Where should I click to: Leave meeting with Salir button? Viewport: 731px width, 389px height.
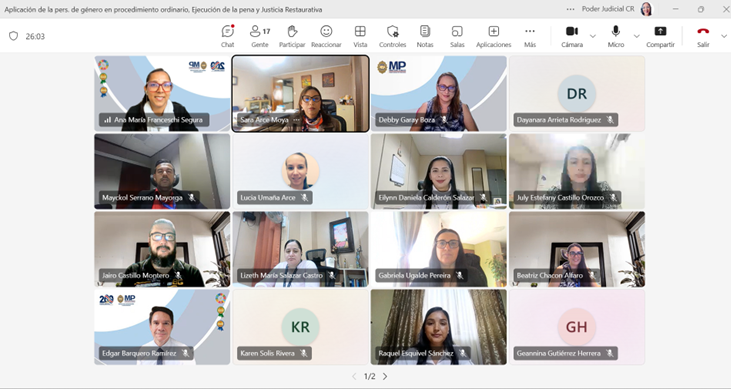coord(703,36)
